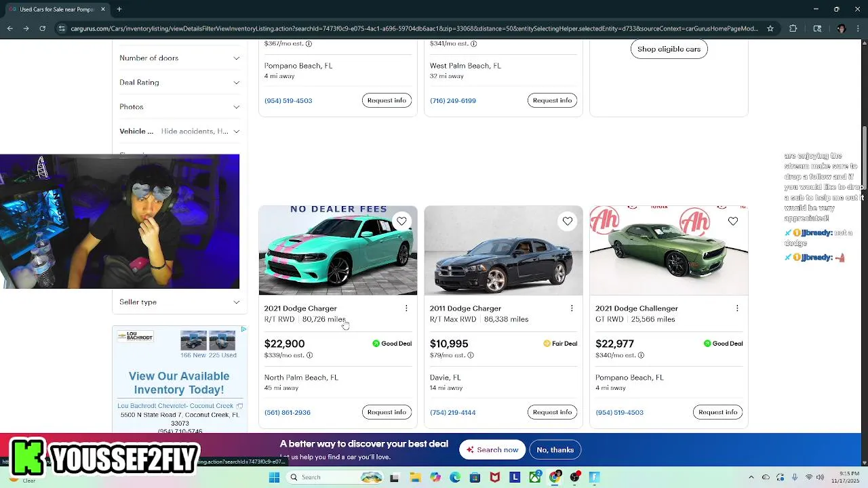
Task: Open the 2011 Dodge Charger title link
Action: [x=466, y=308]
